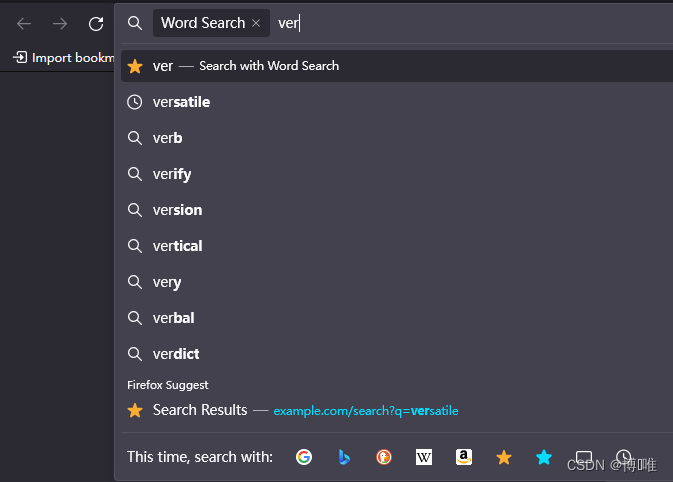Click magnifier icon beside 'verify'
Viewport: 673px width, 482px height.
135,174
